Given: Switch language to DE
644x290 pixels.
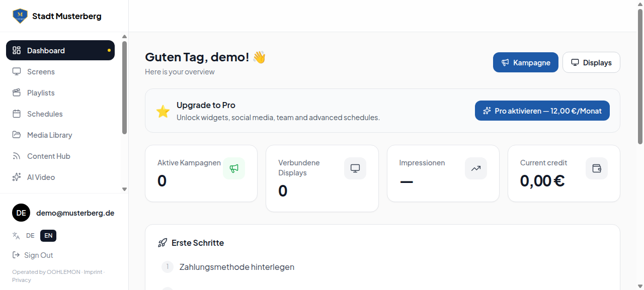Looking at the screenshot, I should [x=30, y=235].
